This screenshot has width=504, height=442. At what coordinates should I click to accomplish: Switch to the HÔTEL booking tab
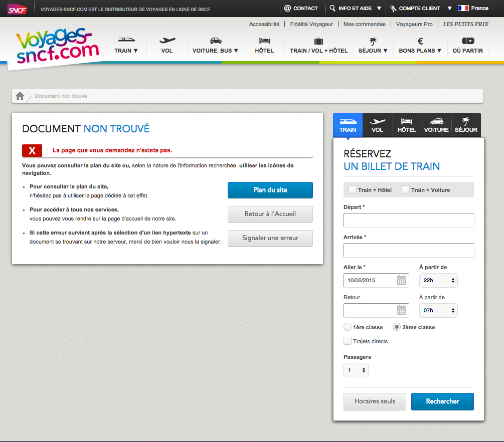(x=407, y=125)
